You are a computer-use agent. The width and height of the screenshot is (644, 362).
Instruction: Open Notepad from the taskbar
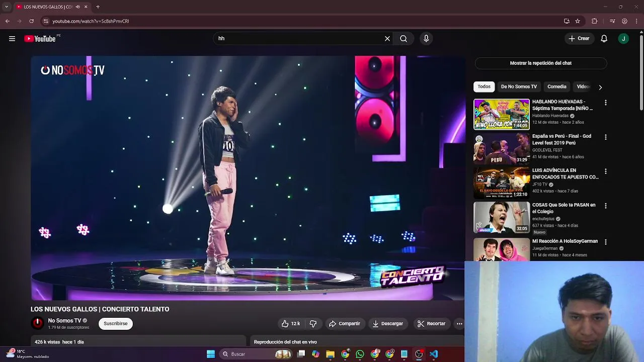click(x=404, y=354)
